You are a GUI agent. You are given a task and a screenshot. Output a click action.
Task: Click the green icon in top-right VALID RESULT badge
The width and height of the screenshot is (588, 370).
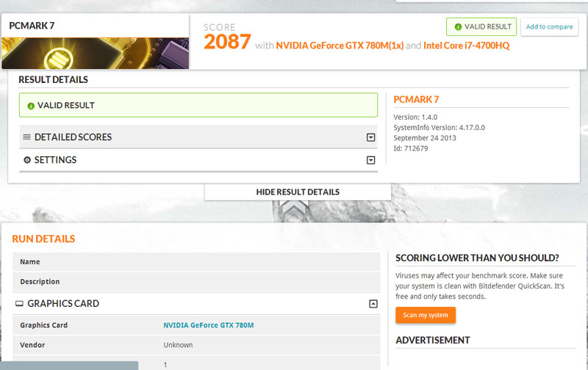458,27
